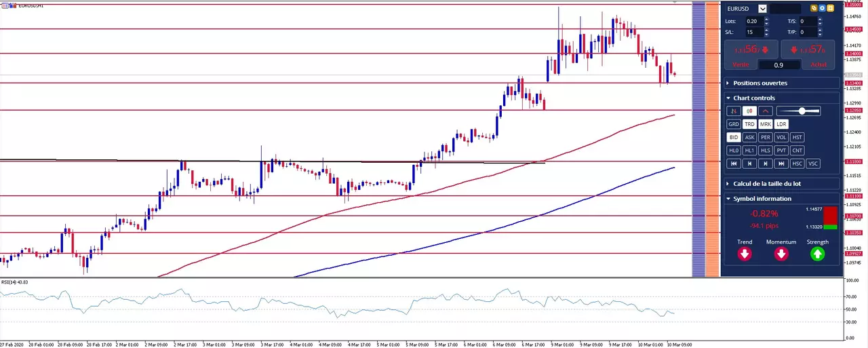Viewport: 868px width, 348px height.
Task: Click the -0.82% change value
Action: pos(764,213)
